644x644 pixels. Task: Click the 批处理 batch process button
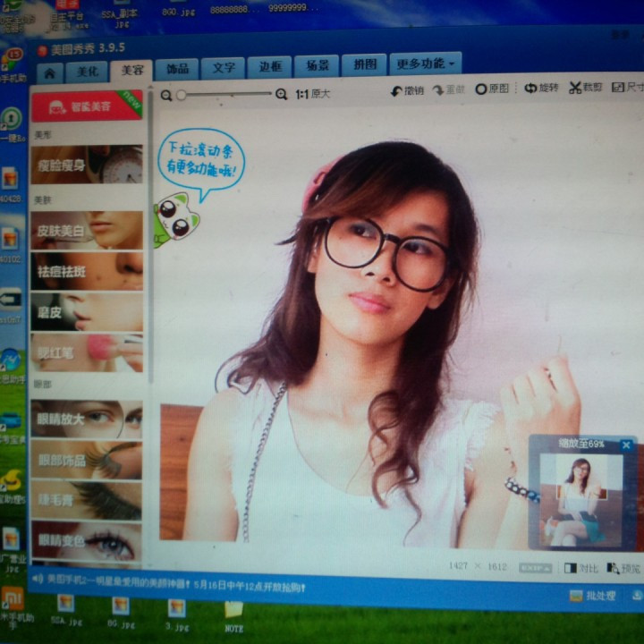tap(592, 596)
